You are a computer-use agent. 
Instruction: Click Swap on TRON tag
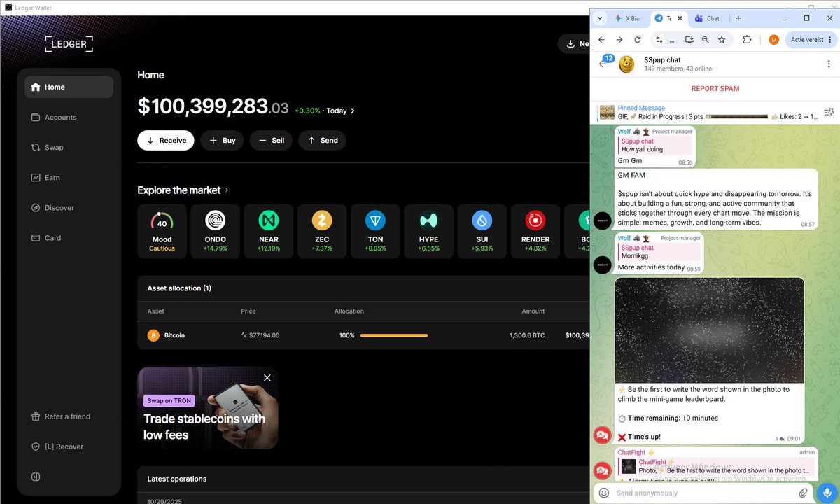tap(169, 401)
